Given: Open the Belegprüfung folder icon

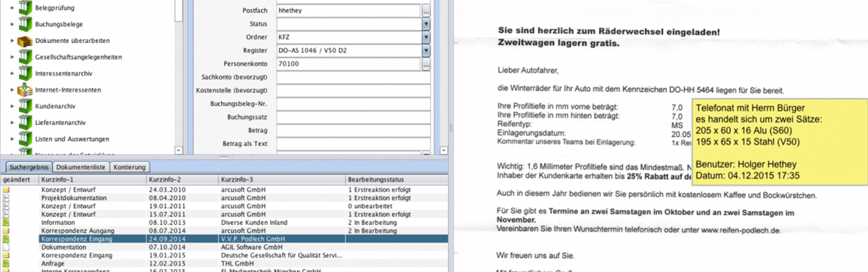Looking at the screenshot, I should [25, 8].
